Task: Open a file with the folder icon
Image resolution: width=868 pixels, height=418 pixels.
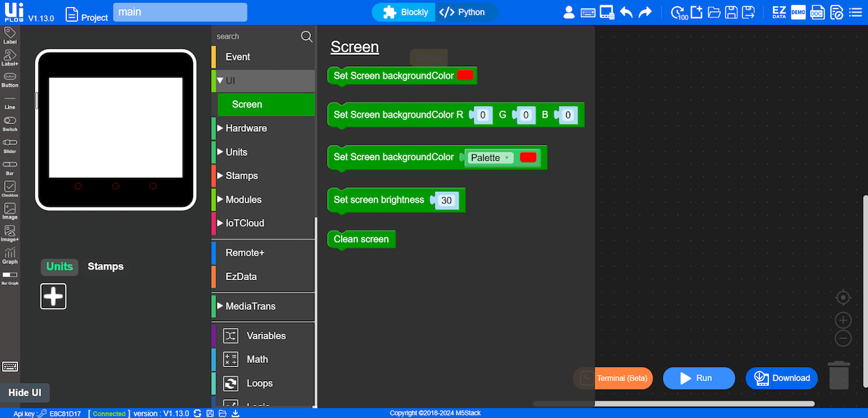Action: coord(714,13)
